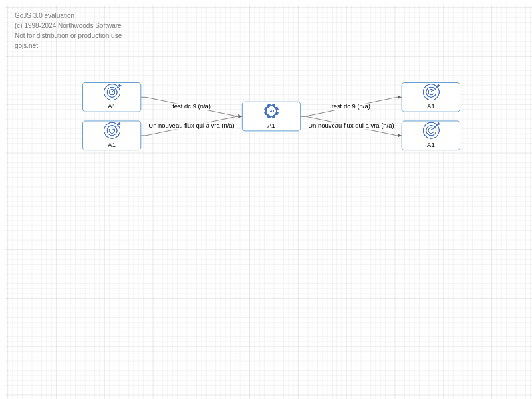Click the gear icon in the center A1 node
532x399 pixels.
point(271,111)
